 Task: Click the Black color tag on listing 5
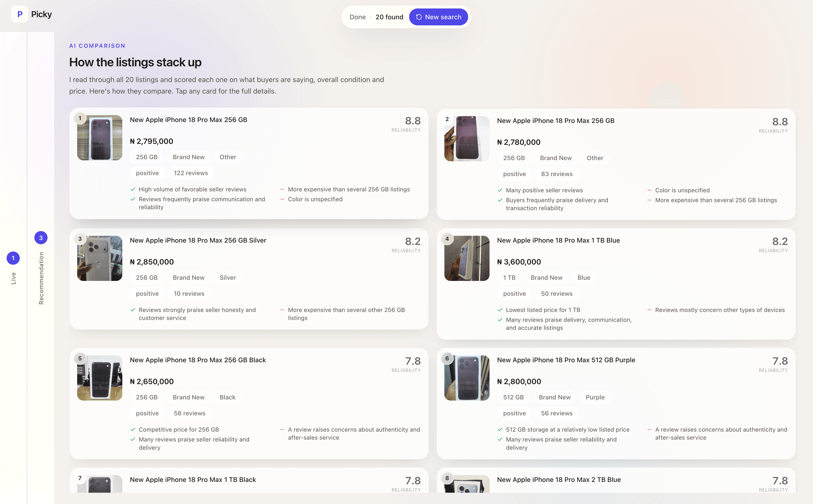[x=227, y=397]
